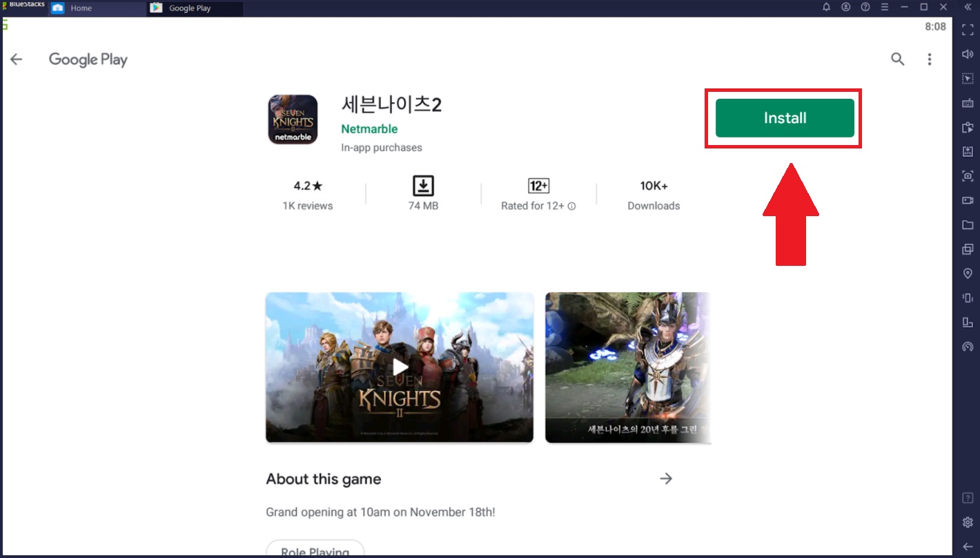Viewport: 980px width, 558px height.
Task: Open sidebar help question mark icon
Action: [x=968, y=498]
